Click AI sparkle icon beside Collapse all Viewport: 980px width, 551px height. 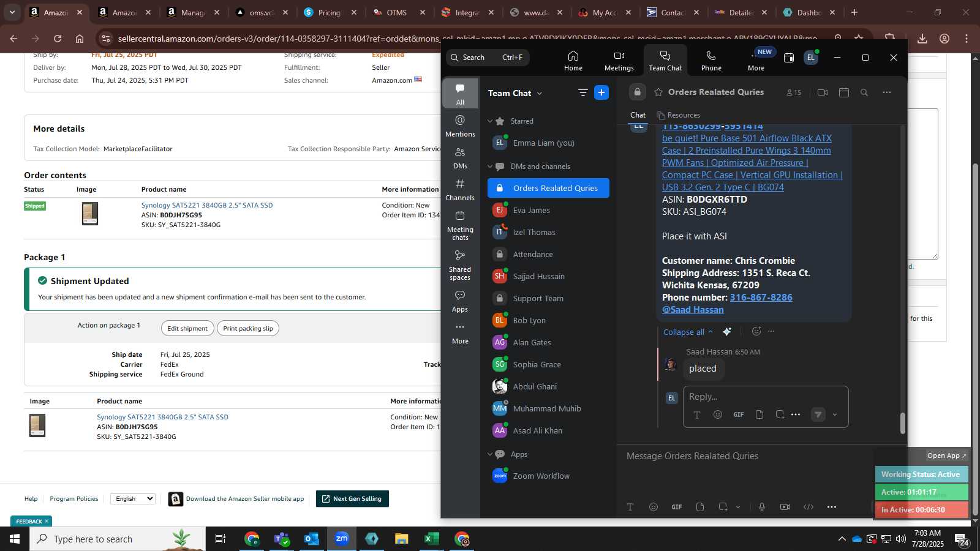coord(727,331)
